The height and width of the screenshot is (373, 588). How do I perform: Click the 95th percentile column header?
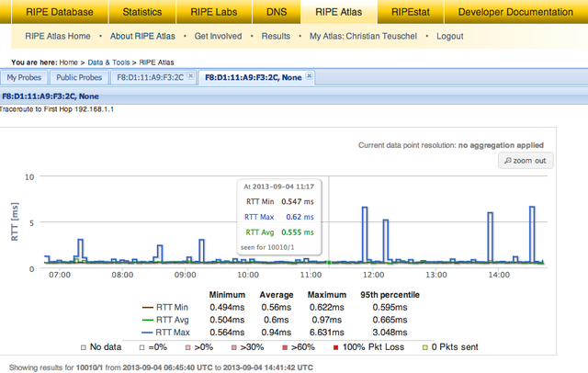390,295
